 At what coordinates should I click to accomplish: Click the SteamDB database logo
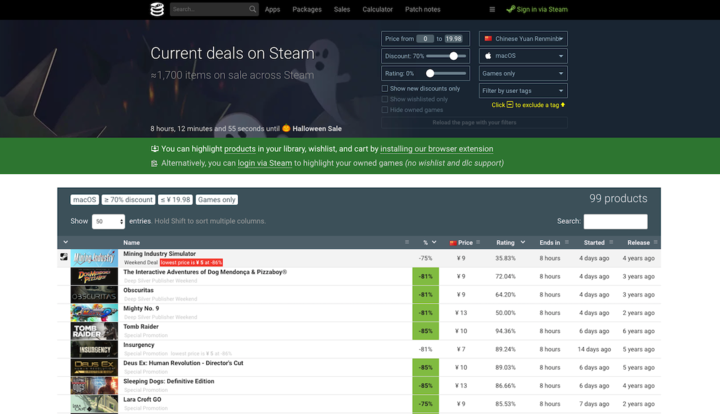coord(157,9)
